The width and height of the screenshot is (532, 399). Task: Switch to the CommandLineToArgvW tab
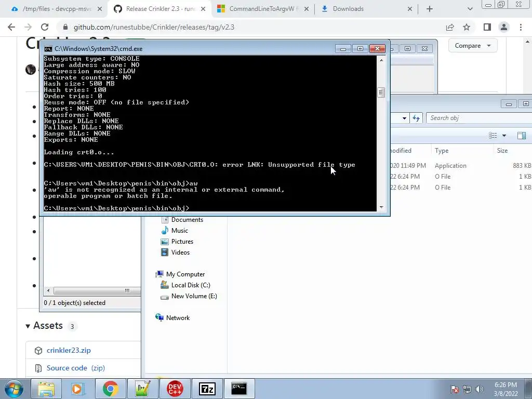click(263, 9)
